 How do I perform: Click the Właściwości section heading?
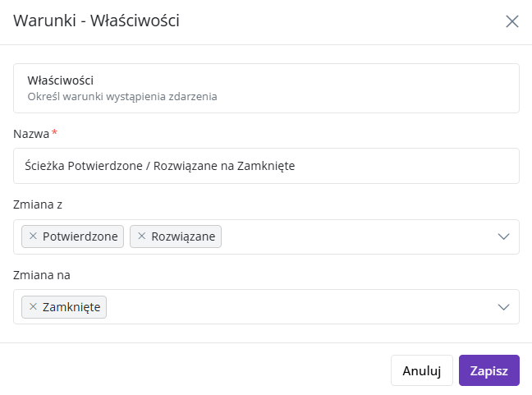[61, 80]
